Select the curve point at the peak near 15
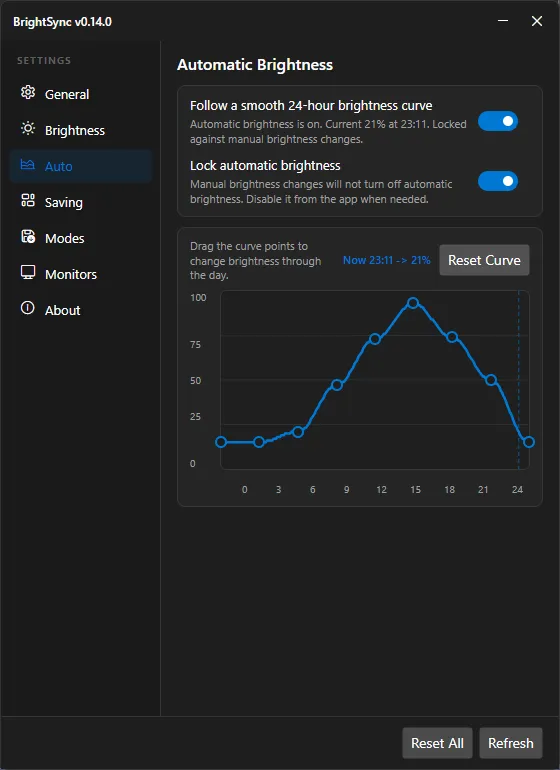Screen dimensions: 560x770 pos(413,303)
